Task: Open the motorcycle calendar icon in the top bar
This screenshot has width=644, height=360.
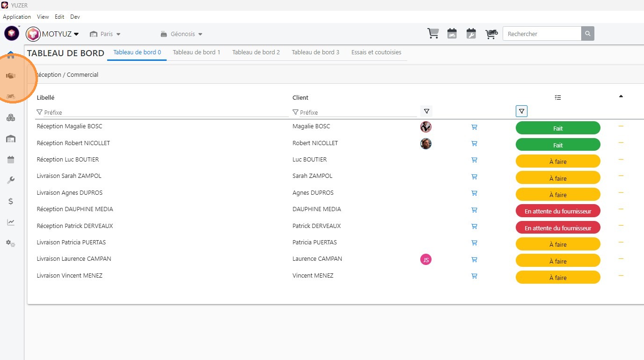Action: [x=452, y=34]
